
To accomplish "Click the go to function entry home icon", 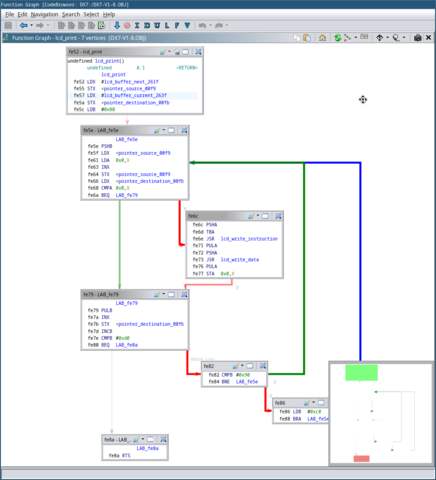I will click(x=322, y=38).
